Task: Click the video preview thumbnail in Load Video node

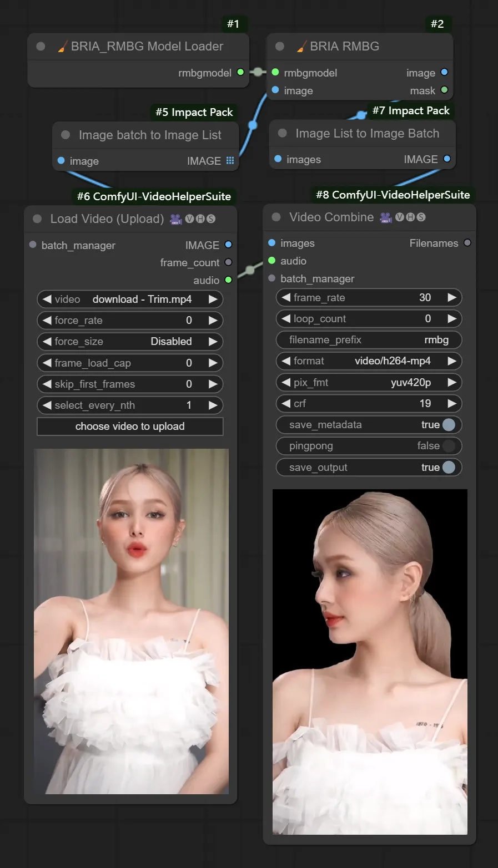Action: click(131, 621)
